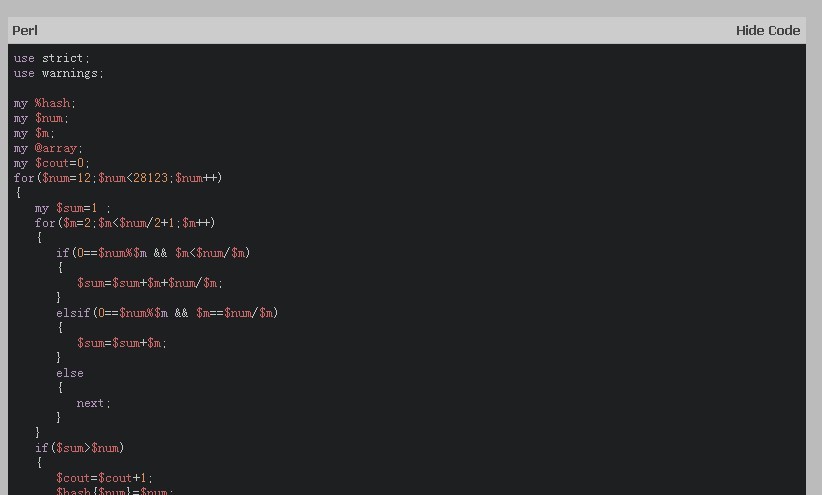Image resolution: width=822 pixels, height=495 pixels.
Task: Click the 'my @array;' declaration line
Action: 48,148
